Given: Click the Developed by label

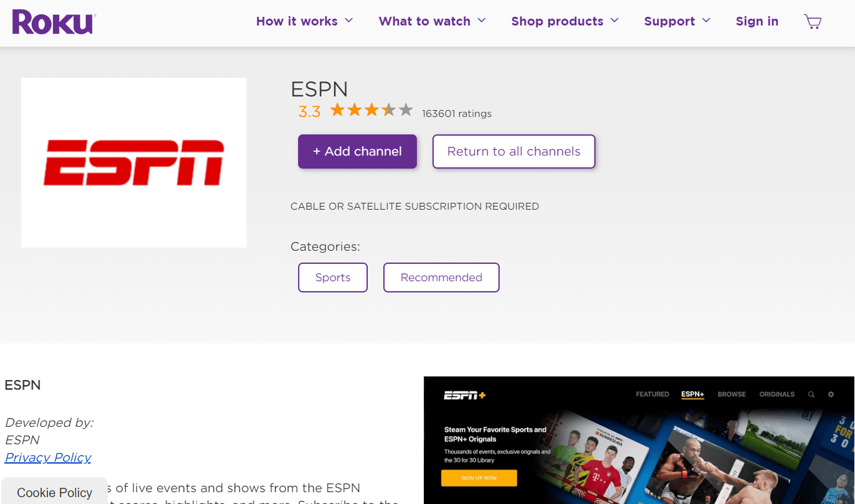Looking at the screenshot, I should 49,422.
